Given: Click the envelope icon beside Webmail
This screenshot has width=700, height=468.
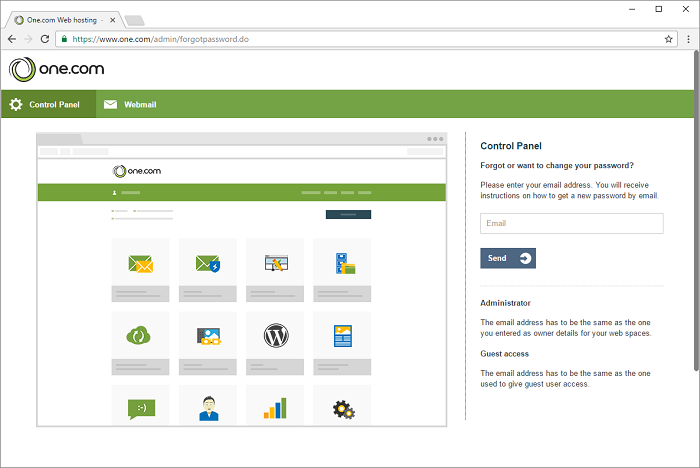Looking at the screenshot, I should [110, 104].
